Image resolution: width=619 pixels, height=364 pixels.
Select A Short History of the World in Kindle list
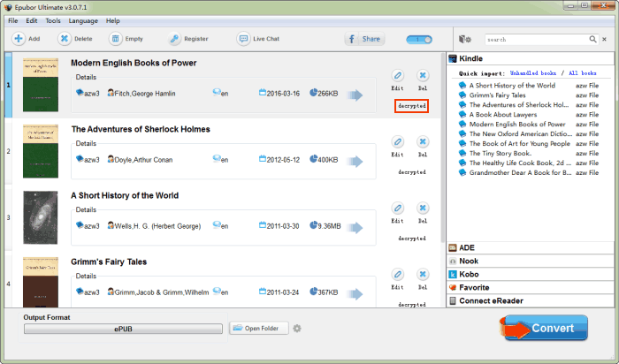pos(529,85)
